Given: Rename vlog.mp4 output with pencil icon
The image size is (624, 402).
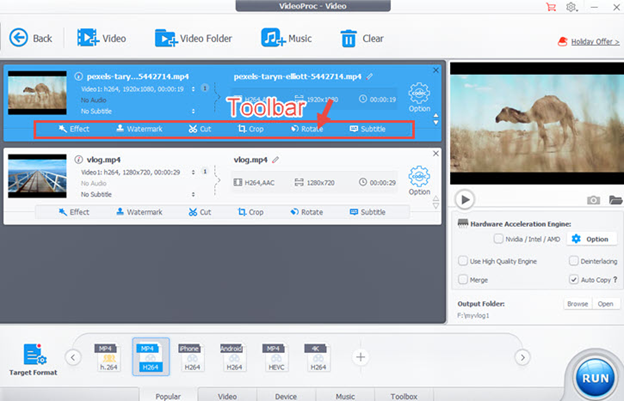Looking at the screenshot, I should click(x=275, y=160).
